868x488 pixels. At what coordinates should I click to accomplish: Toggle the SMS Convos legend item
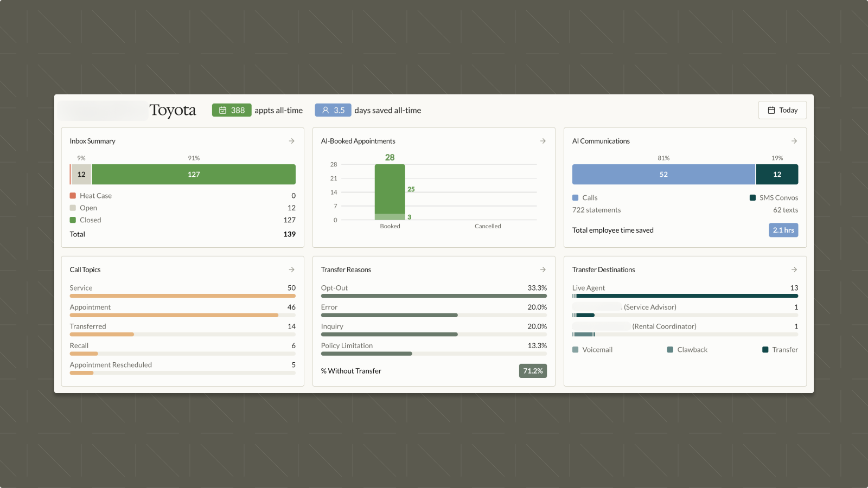(752, 197)
